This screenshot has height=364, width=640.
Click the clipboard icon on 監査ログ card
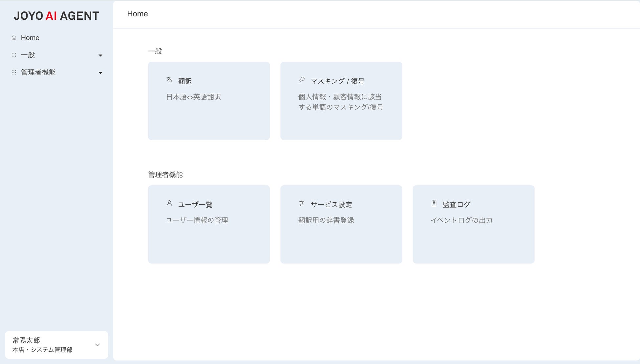(x=434, y=203)
